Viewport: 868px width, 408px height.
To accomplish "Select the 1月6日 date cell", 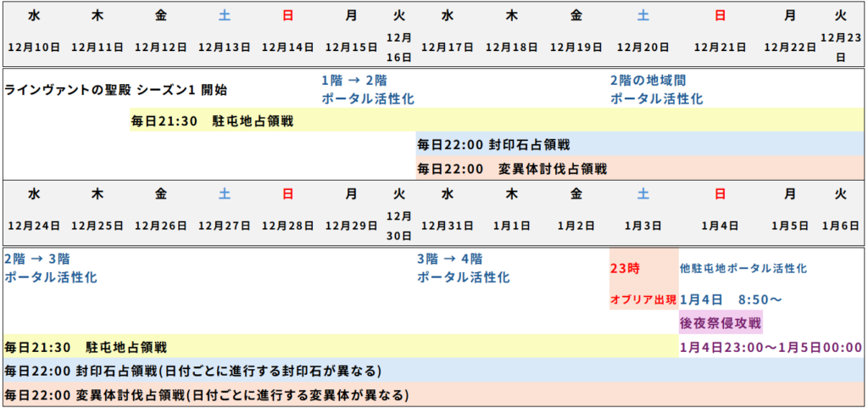I will pos(840,226).
